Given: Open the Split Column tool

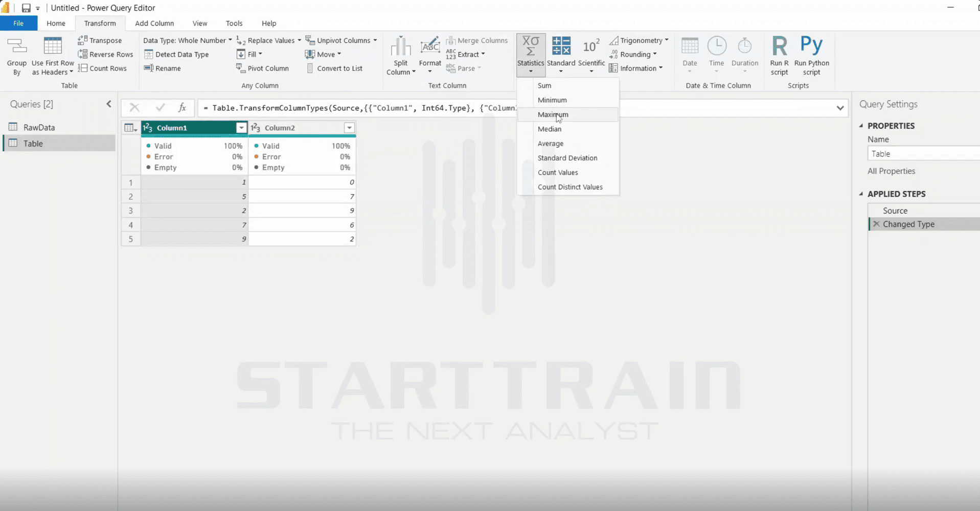Looking at the screenshot, I should tap(401, 56).
